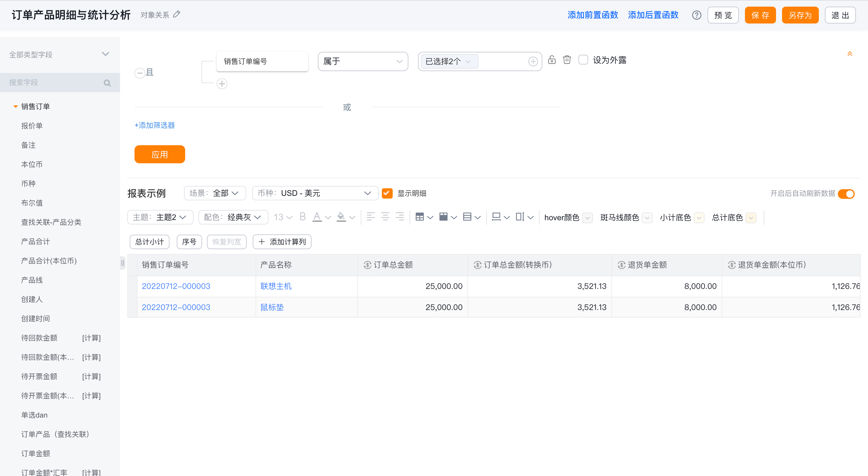Viewport: 868px width, 476px height.
Task: Open the 币种 USD - 美元 dropdown
Action: click(x=315, y=193)
